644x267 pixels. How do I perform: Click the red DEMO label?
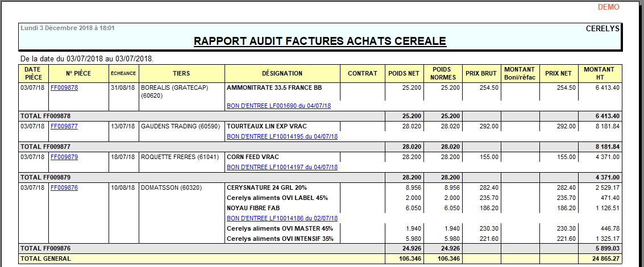point(609,7)
